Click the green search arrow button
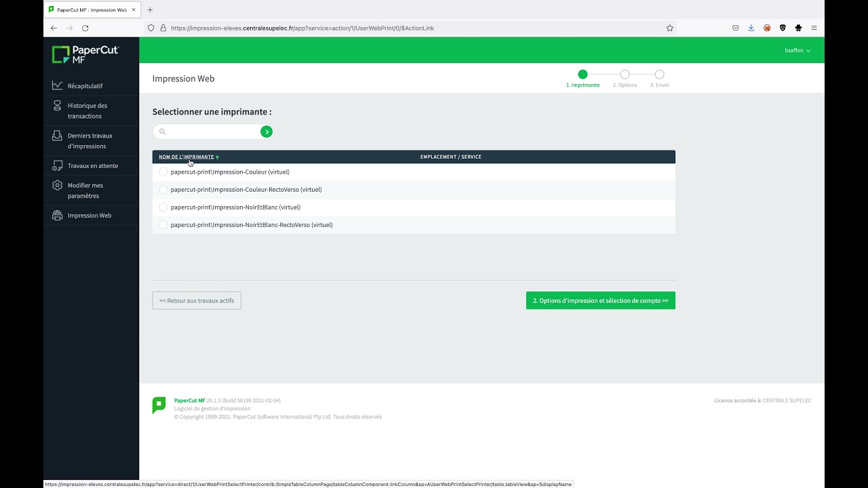 pyautogui.click(x=267, y=131)
